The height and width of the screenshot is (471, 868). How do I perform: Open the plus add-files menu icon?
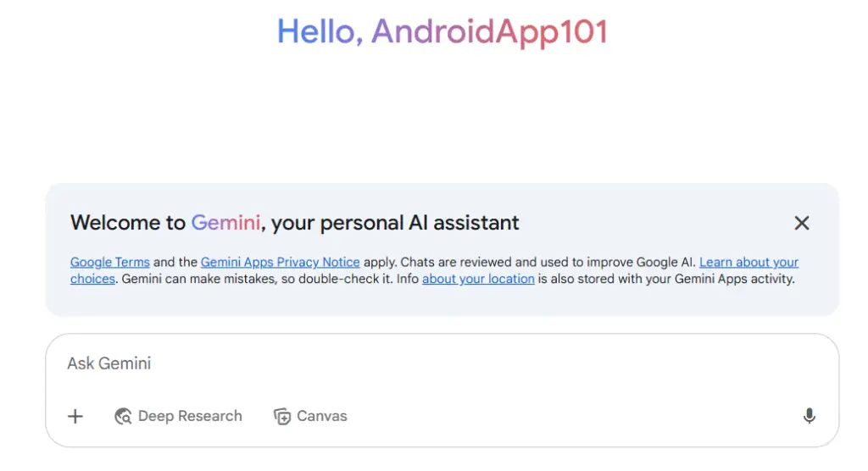click(x=75, y=416)
